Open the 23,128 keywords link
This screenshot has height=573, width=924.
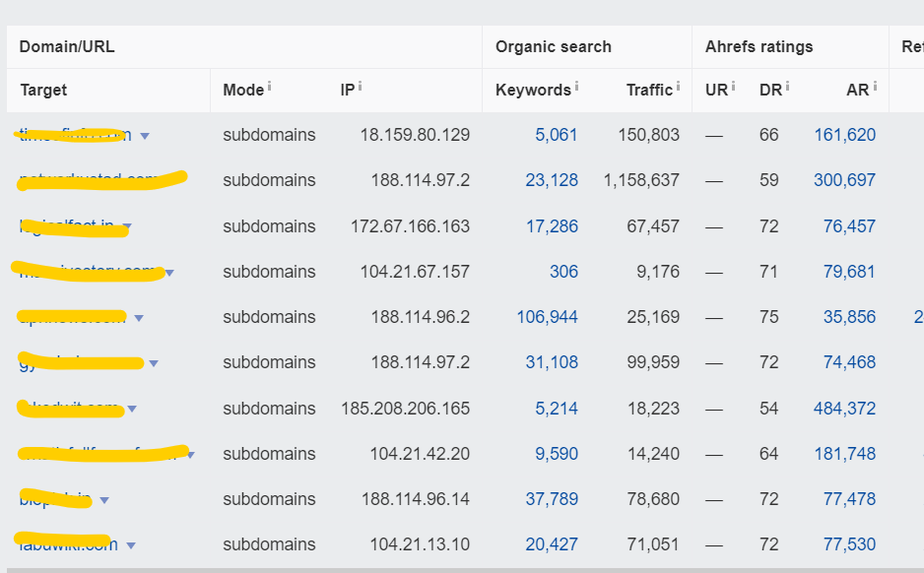coord(552,180)
